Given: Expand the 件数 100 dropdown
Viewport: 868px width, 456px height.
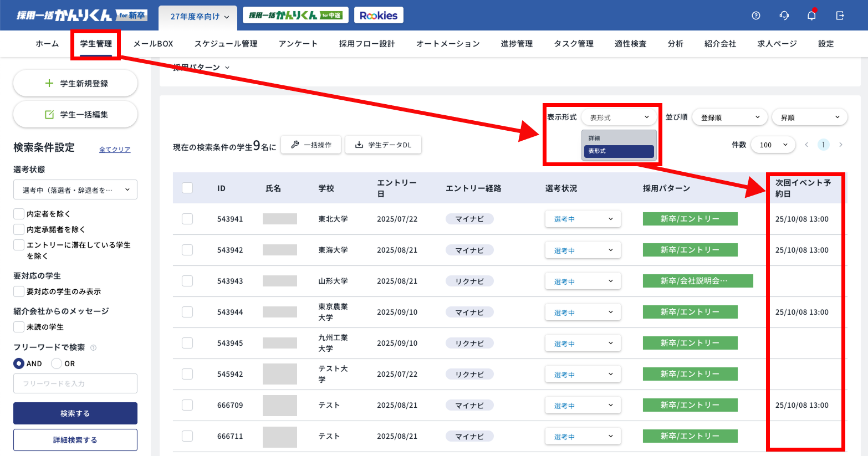Looking at the screenshot, I should click(773, 145).
